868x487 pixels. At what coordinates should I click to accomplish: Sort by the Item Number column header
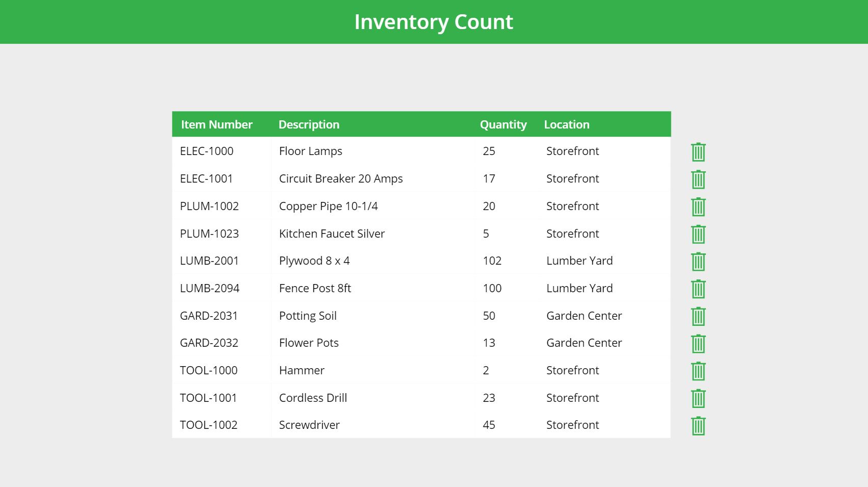217,124
